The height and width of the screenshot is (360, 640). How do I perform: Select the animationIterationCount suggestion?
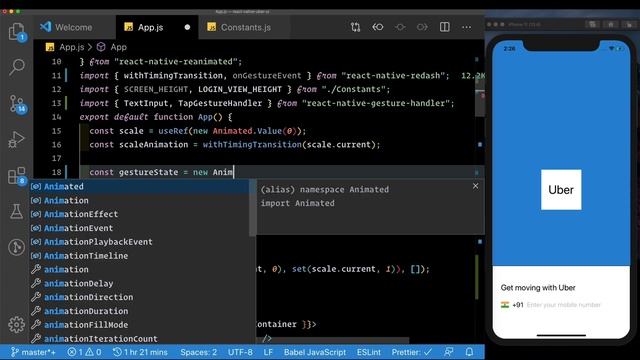click(x=140, y=338)
